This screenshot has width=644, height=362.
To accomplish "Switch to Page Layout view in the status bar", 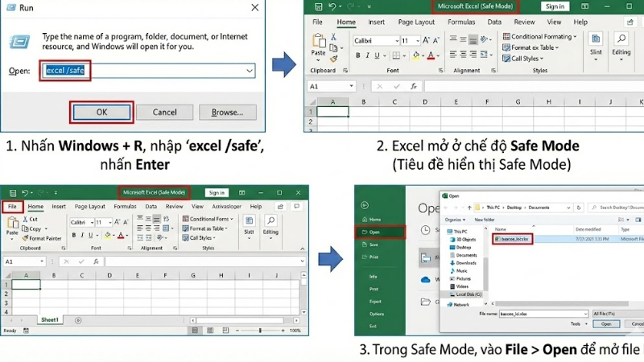I will (x=210, y=331).
